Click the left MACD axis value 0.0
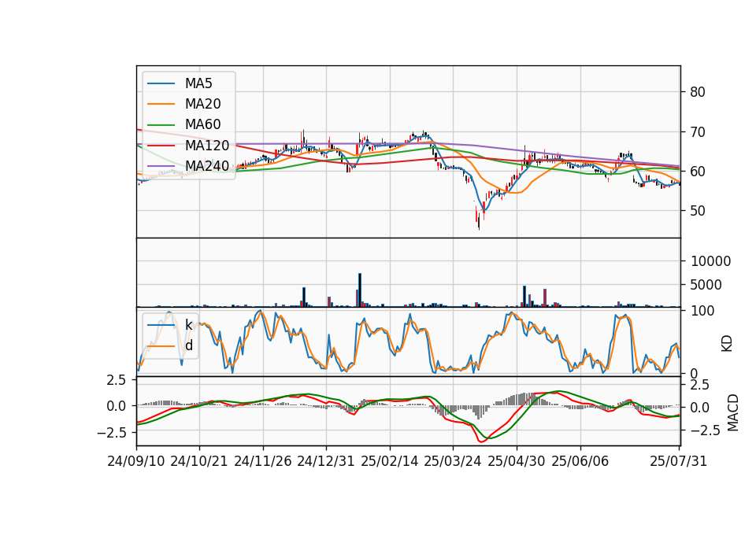Viewport: 756px width, 543px height. click(116, 406)
